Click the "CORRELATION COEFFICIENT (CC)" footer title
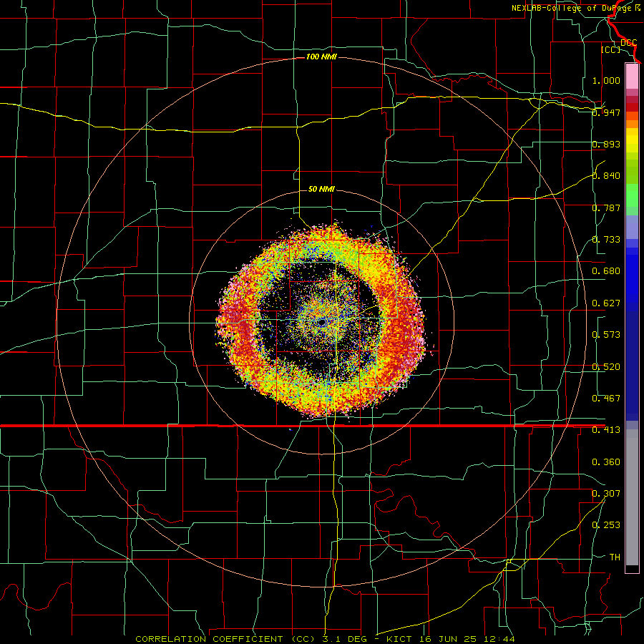 coord(225,639)
